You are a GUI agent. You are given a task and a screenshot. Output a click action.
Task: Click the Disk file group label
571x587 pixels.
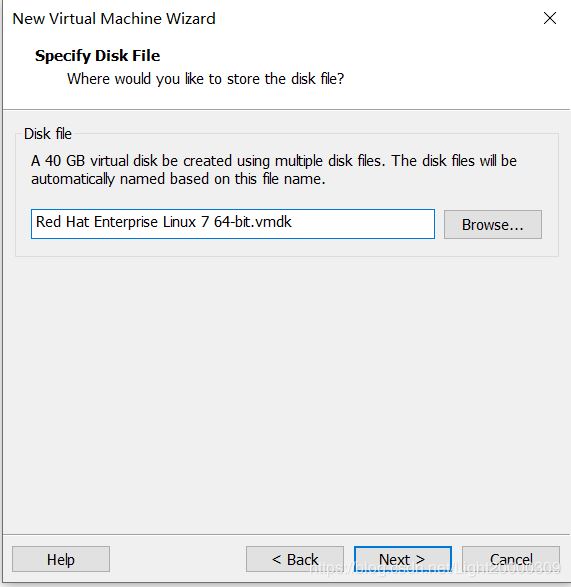[x=48, y=134]
